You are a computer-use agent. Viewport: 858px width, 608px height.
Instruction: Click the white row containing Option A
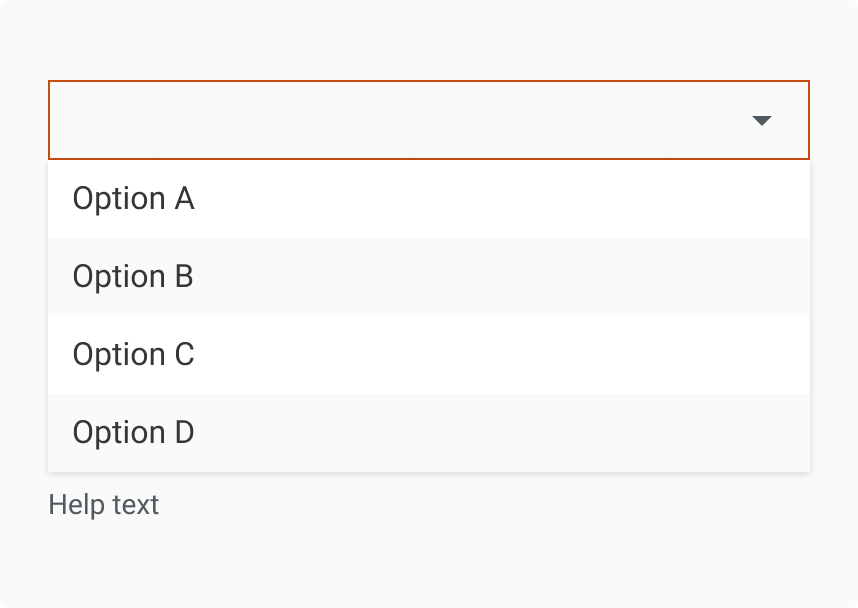[x=428, y=199]
